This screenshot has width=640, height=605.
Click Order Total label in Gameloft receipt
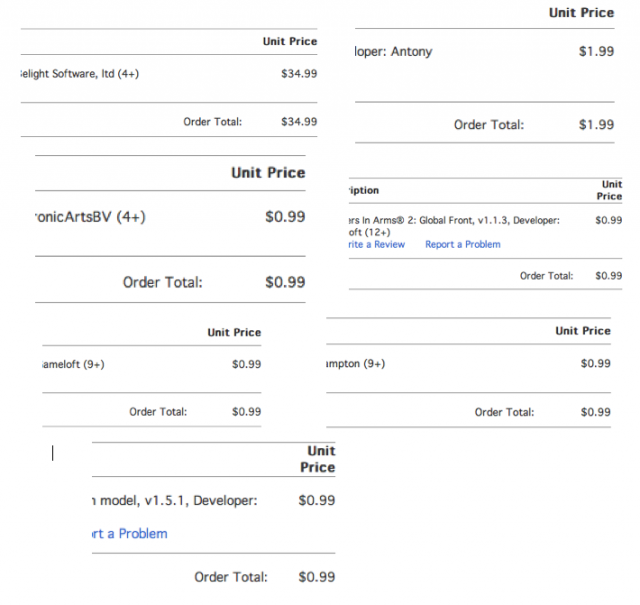coord(158,411)
